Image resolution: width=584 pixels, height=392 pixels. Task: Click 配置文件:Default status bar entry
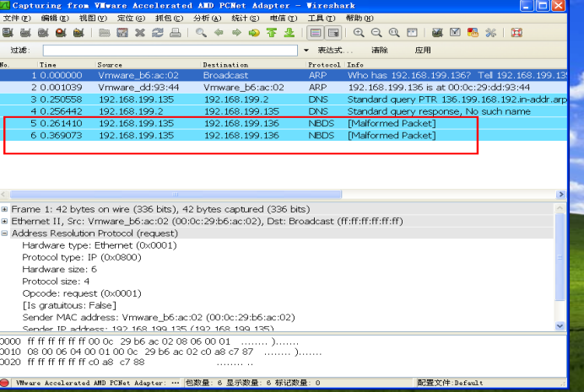(x=450, y=383)
